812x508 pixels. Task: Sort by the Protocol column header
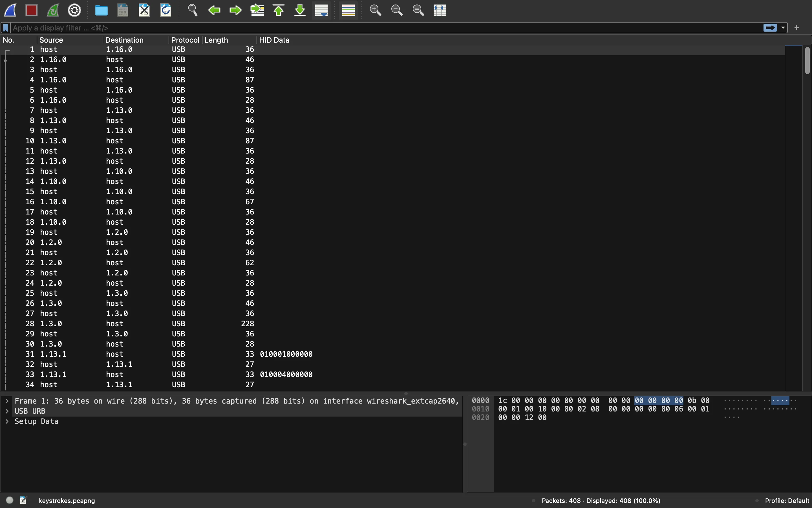185,40
